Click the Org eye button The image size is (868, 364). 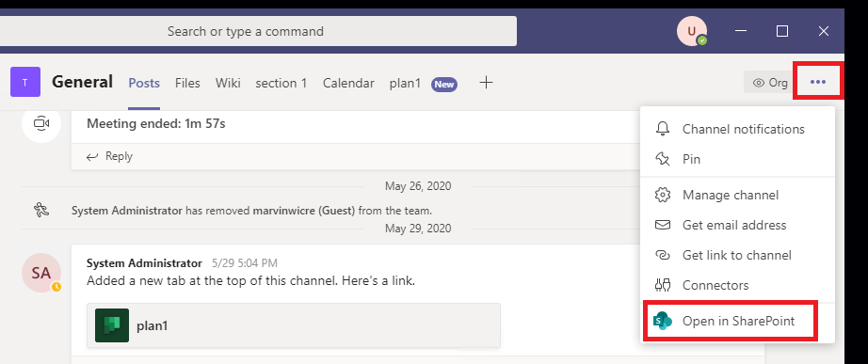point(769,83)
